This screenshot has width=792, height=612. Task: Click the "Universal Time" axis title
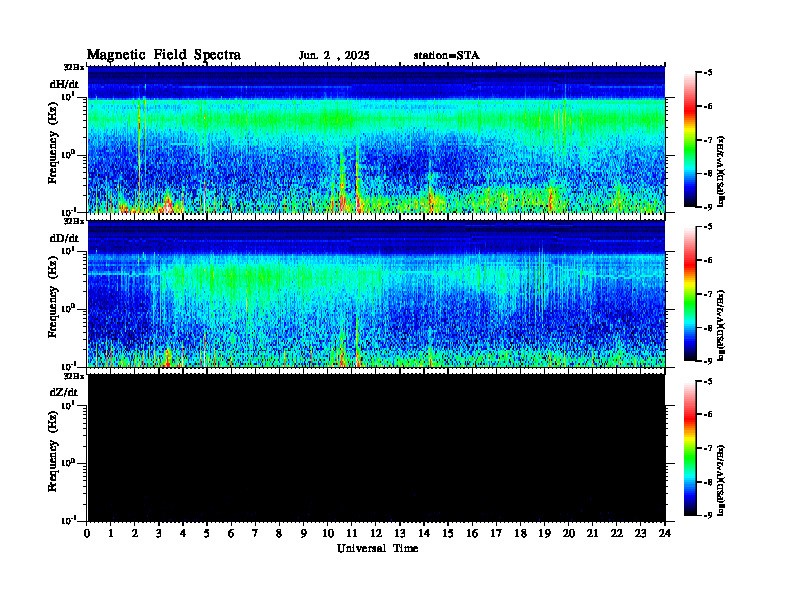(x=377, y=548)
